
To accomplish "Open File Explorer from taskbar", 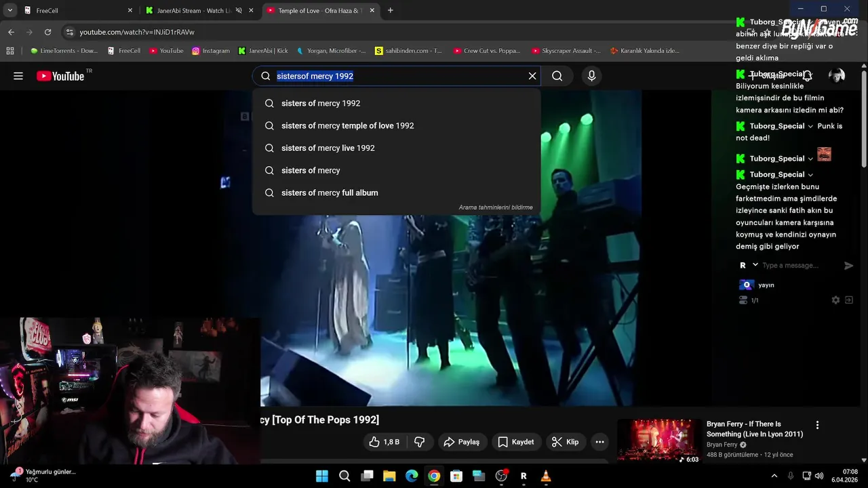I will coord(389,476).
